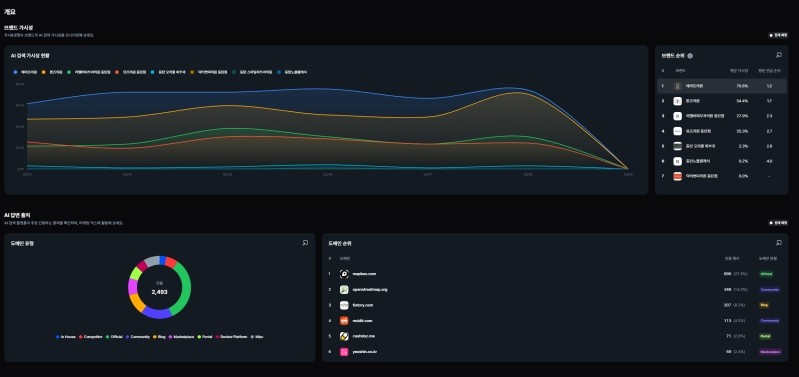
Task: Select the orange donut chart segment
Action: [x=137, y=303]
